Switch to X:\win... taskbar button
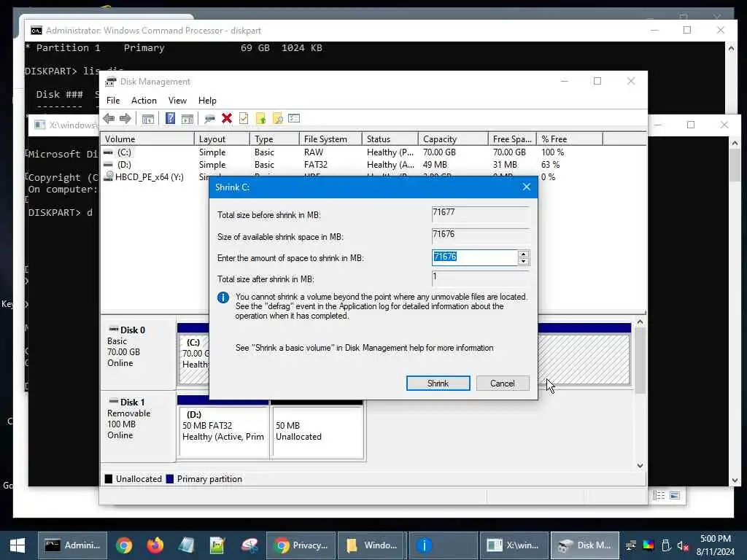This screenshot has height=560, width=747. pos(514,545)
